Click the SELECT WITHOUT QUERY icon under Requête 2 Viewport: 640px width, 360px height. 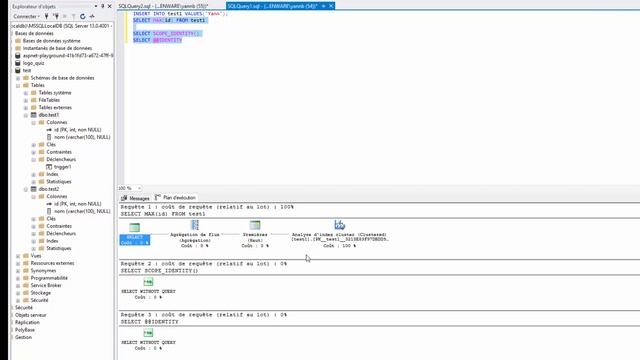point(148,282)
